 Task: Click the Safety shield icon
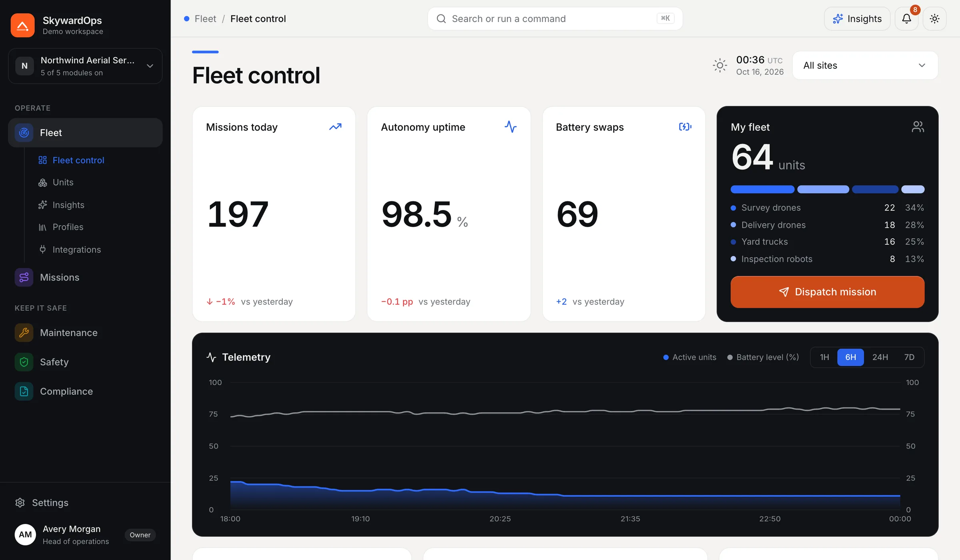[x=24, y=362]
